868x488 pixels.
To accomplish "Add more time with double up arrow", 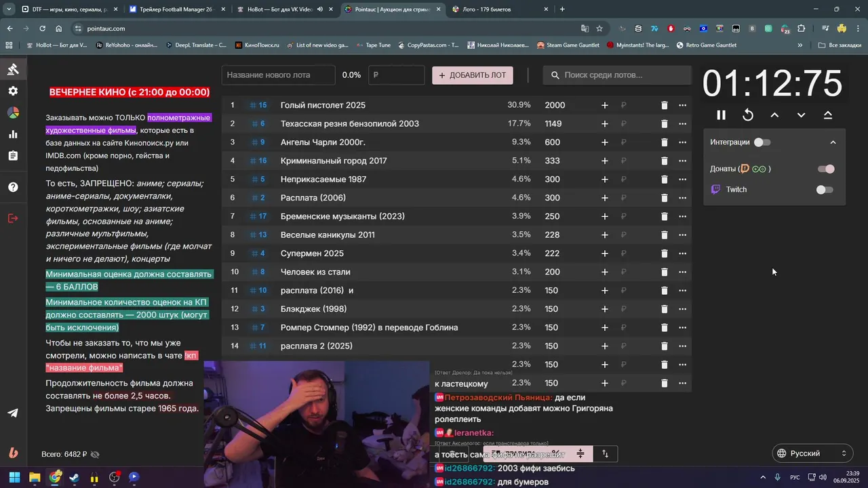I will point(828,115).
